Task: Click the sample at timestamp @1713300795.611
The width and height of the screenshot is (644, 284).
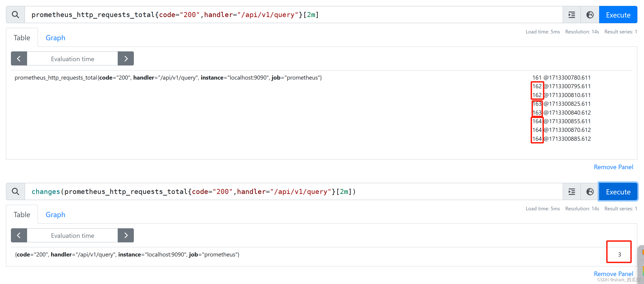Action: click(561, 86)
